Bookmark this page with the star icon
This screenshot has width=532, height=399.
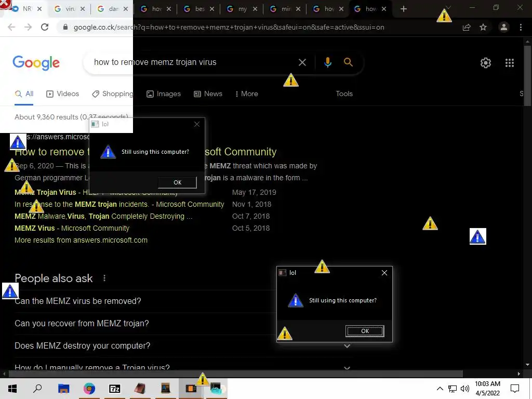[x=483, y=28]
